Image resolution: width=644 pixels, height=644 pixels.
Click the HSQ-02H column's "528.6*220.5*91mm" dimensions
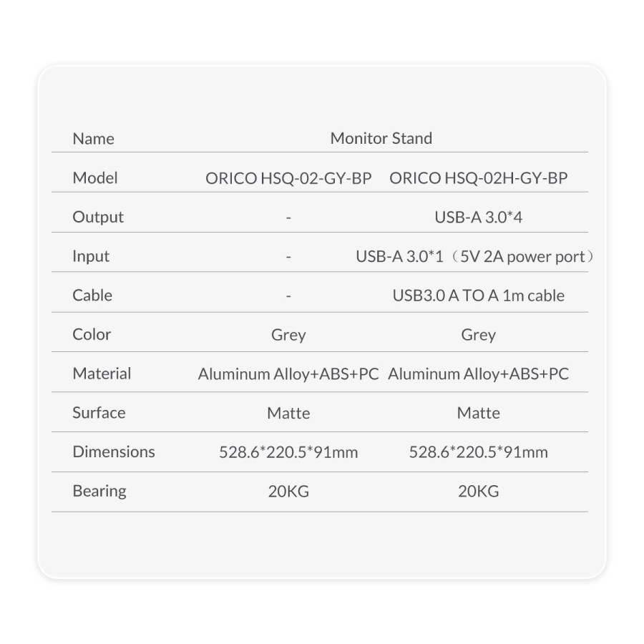point(478,452)
